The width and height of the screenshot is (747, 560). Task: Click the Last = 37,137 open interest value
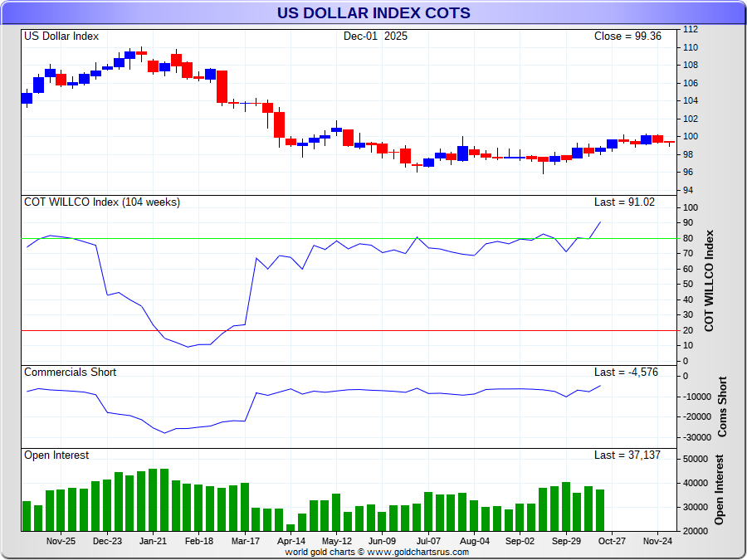coord(627,455)
